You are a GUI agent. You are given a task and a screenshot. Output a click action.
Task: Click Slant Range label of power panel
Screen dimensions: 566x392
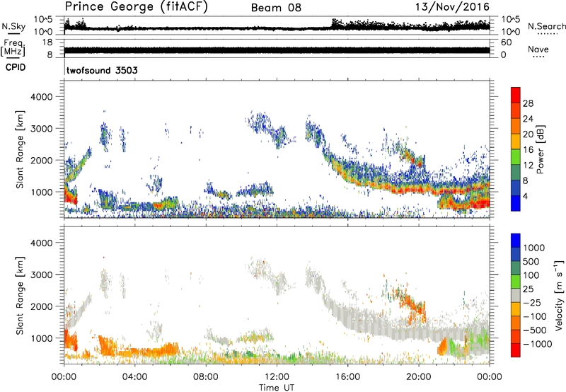point(20,149)
